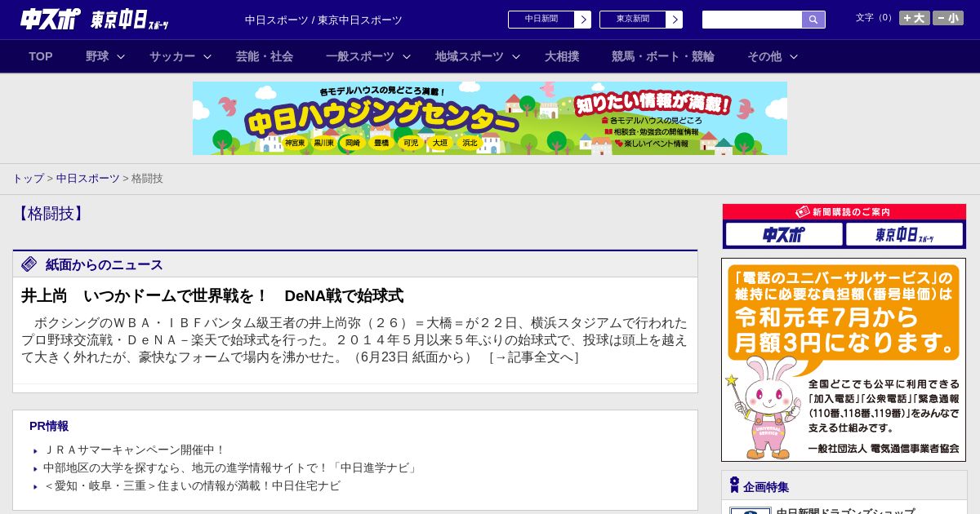Click the →記事全文へ link
980x514 pixels.
coord(534,357)
